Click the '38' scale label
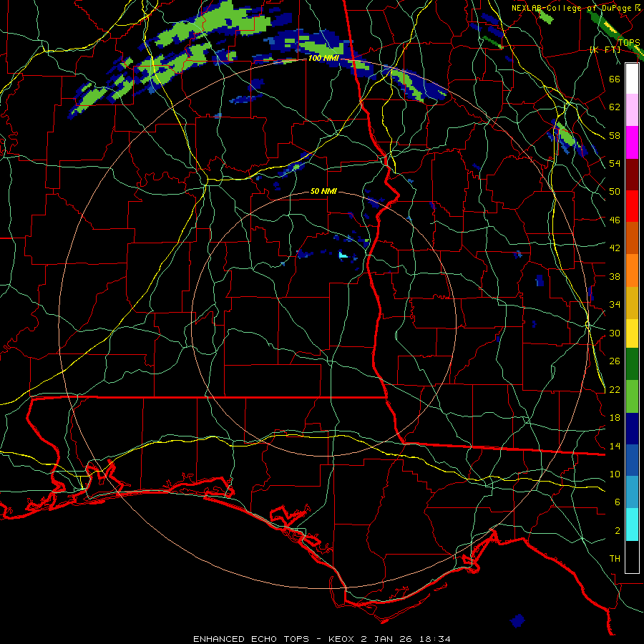Screen dimensions: 644x644 (615, 276)
